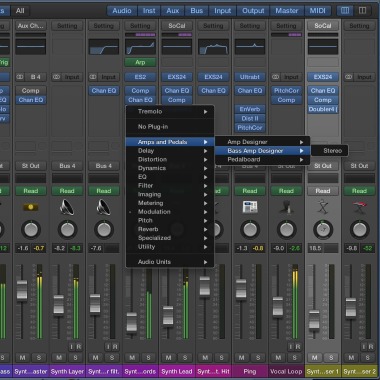Open Setting menu on the Synth Layer strip
380x380 pixels.
(x=67, y=26)
